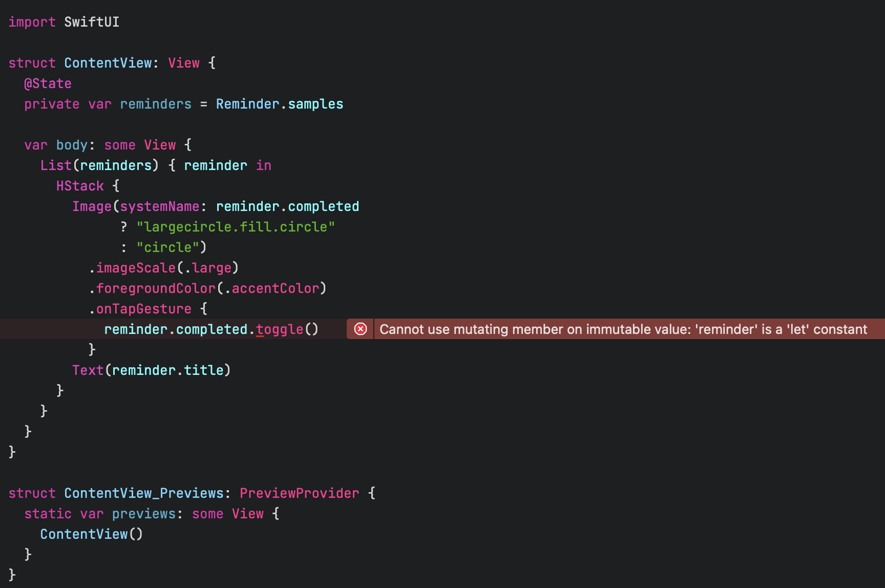
Task: Select the Reminder.samples expression
Action: (x=280, y=104)
